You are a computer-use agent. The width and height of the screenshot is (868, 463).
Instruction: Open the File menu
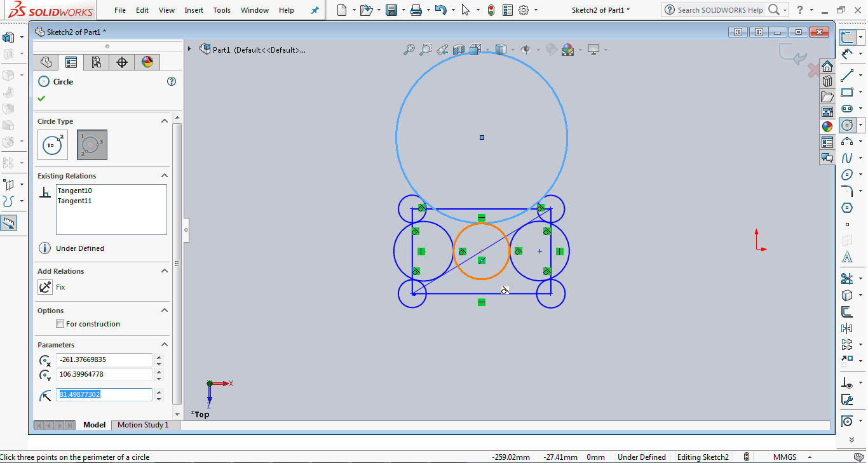(x=120, y=10)
